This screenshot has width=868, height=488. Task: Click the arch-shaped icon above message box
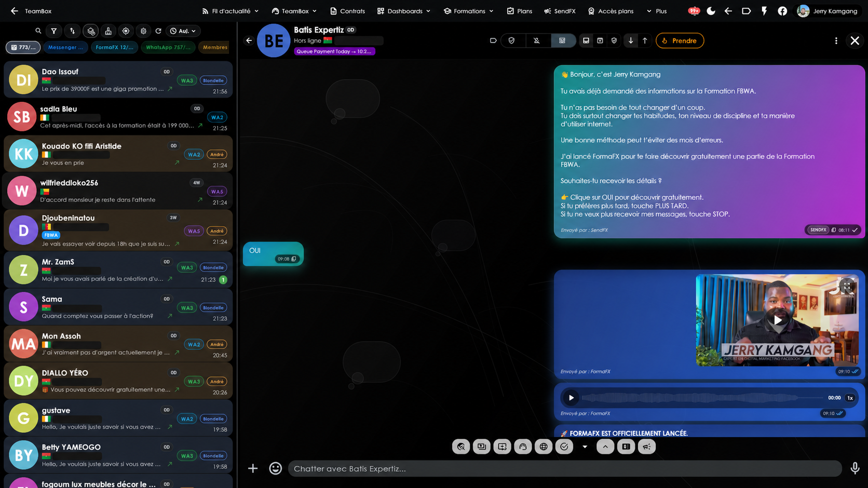[523, 446]
